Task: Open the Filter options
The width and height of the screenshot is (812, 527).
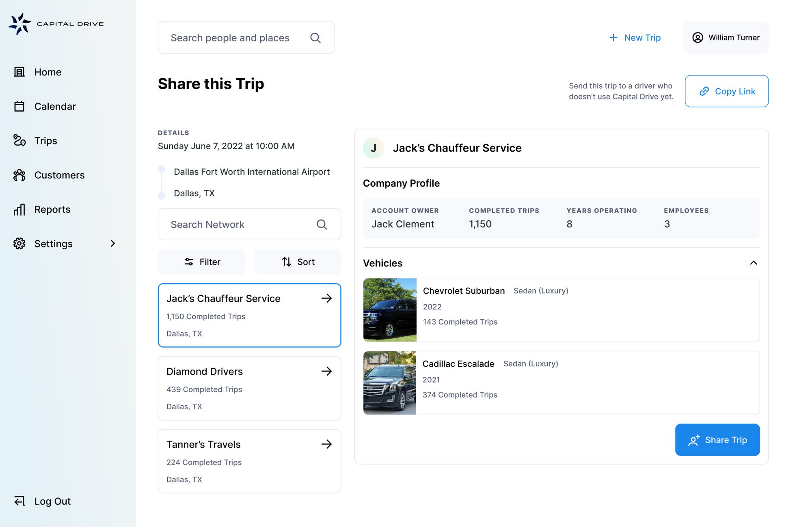Action: click(201, 262)
